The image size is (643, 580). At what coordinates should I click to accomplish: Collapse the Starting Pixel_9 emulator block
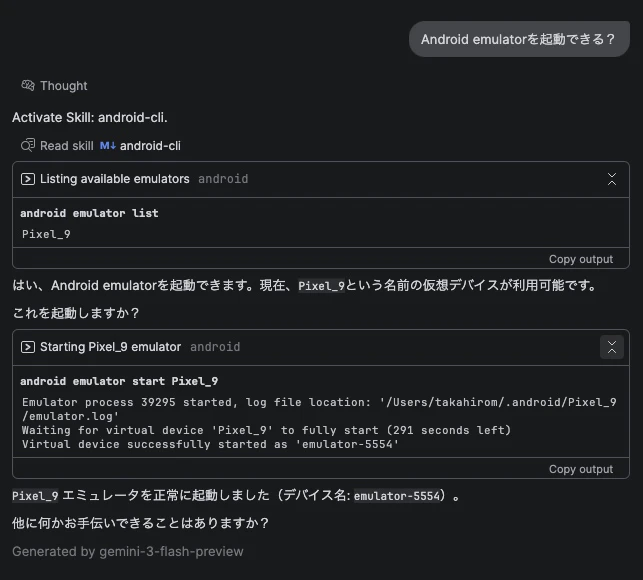point(611,347)
